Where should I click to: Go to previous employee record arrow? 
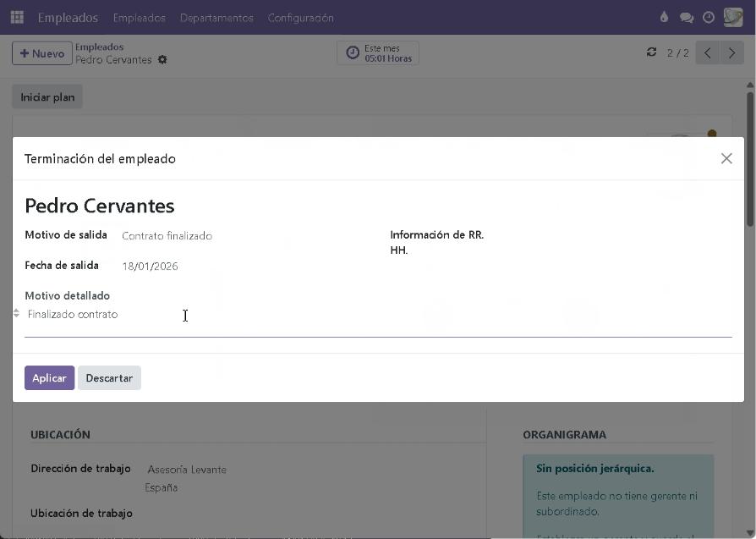coord(708,52)
